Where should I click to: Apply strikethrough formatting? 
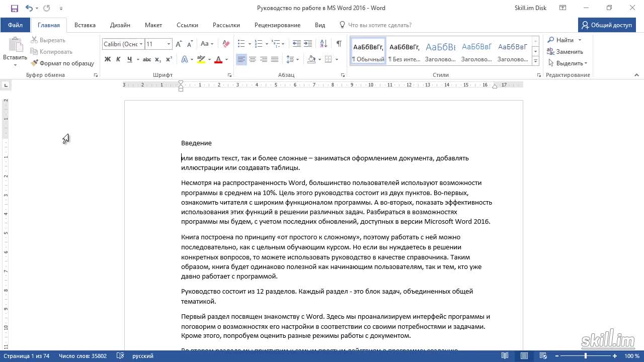pos(147,59)
